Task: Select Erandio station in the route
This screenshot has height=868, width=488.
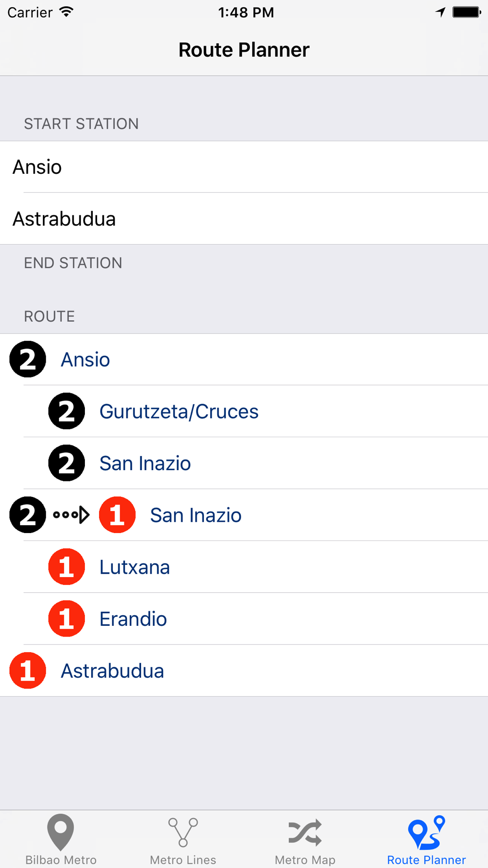Action: tap(133, 619)
